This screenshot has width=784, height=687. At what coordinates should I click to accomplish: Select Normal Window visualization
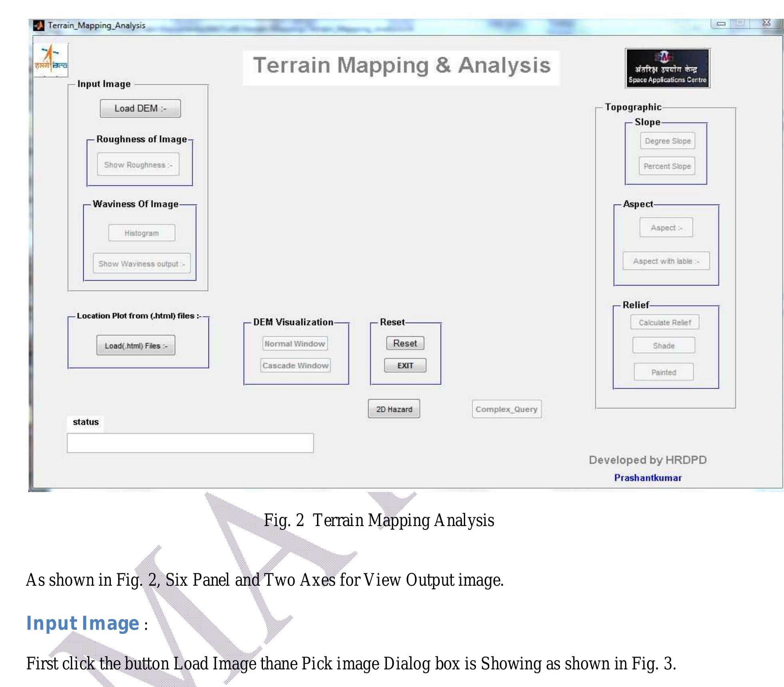tap(295, 343)
